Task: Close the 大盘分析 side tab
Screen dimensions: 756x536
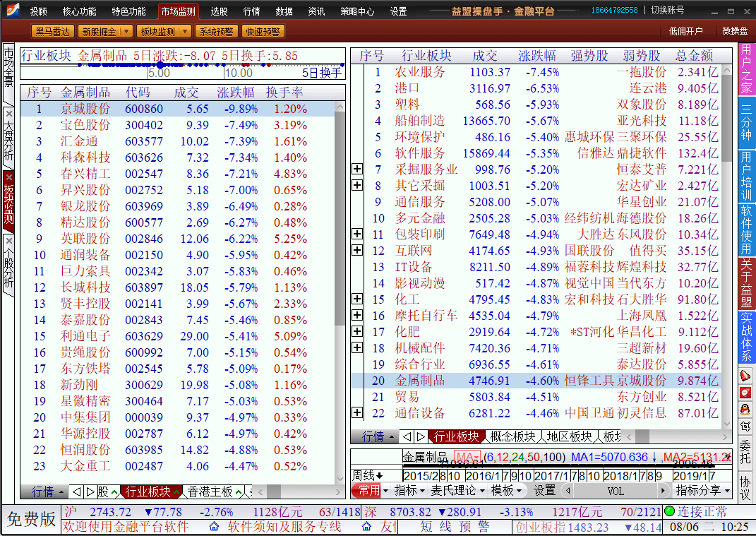Action: (8, 114)
